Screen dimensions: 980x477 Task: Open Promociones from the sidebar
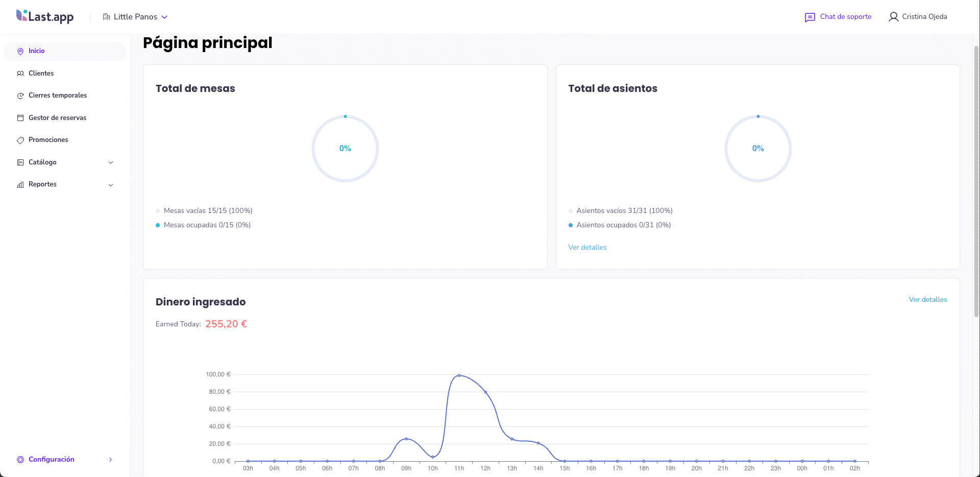tap(48, 139)
